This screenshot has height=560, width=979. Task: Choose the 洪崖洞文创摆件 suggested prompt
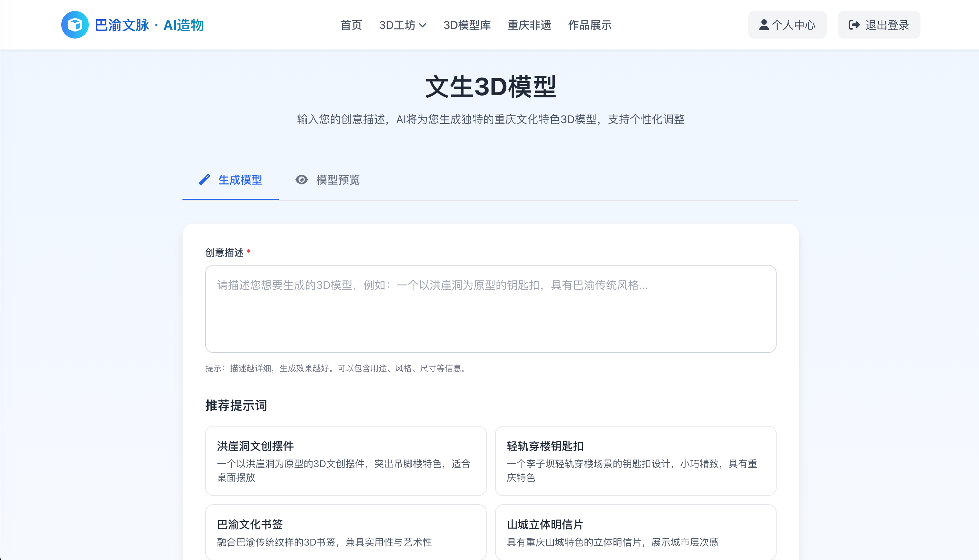(346, 461)
